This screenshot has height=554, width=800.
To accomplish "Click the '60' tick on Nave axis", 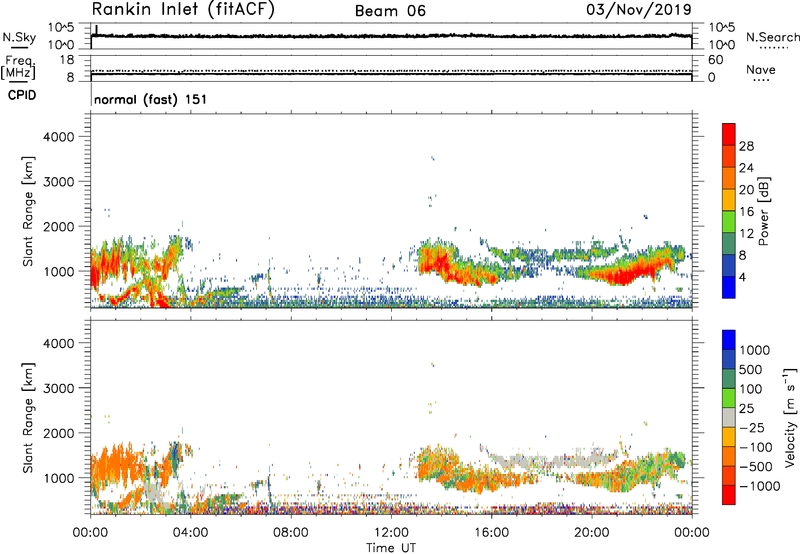I will [715, 60].
